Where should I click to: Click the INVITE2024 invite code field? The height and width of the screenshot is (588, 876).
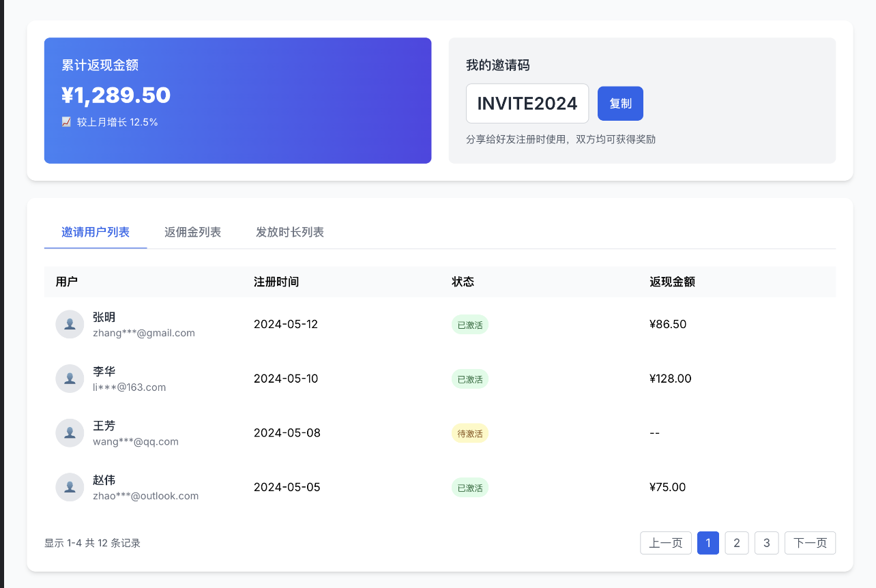pos(527,103)
